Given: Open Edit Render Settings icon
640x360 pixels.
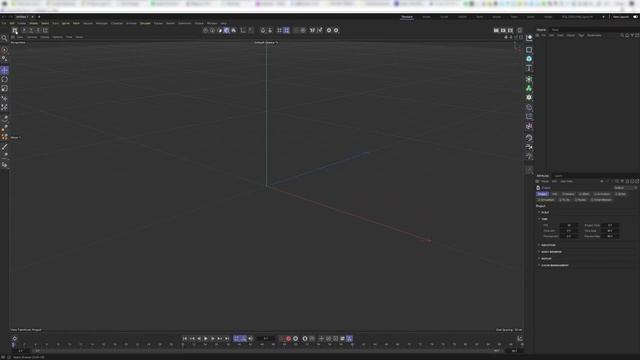Looking at the screenshot, I should 510,30.
